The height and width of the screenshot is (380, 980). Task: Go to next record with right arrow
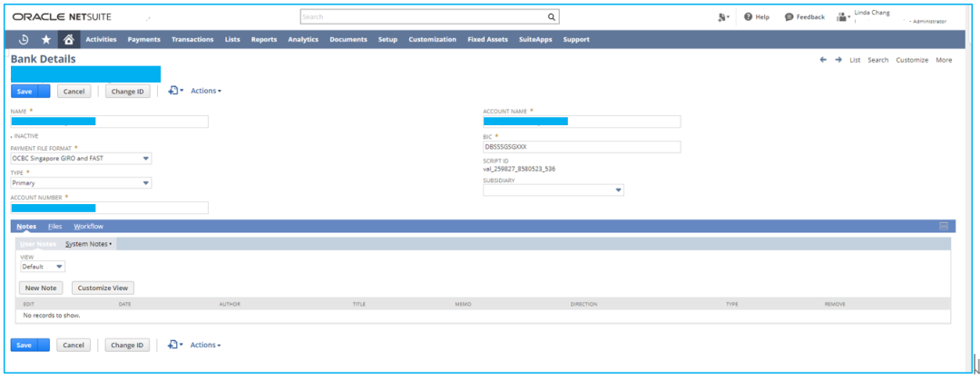(x=838, y=60)
